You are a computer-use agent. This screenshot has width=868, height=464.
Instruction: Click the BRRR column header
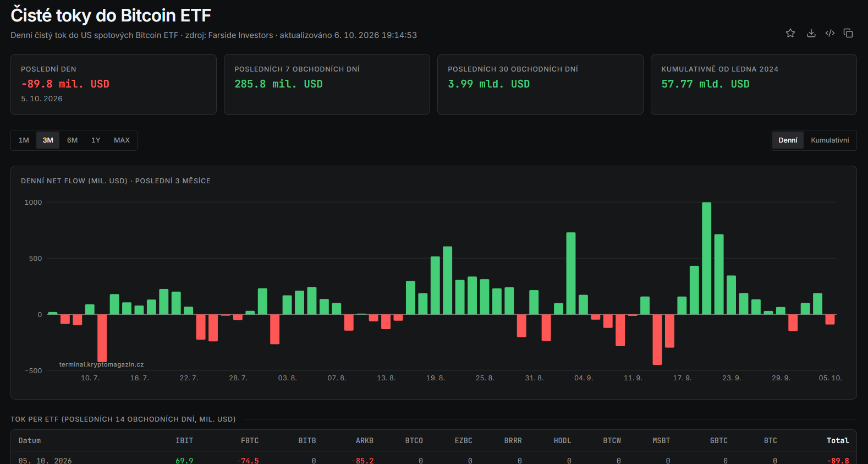point(513,441)
